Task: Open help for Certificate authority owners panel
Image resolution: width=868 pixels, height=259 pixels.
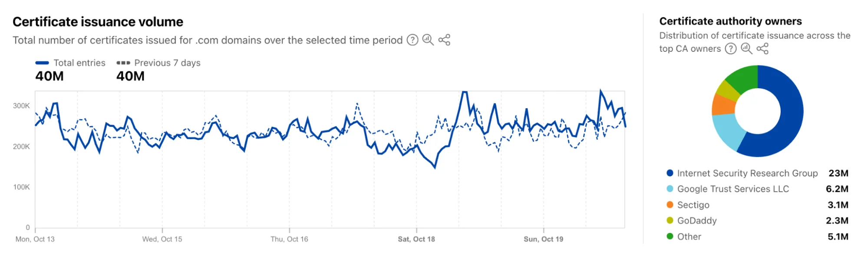Action: 731,49
